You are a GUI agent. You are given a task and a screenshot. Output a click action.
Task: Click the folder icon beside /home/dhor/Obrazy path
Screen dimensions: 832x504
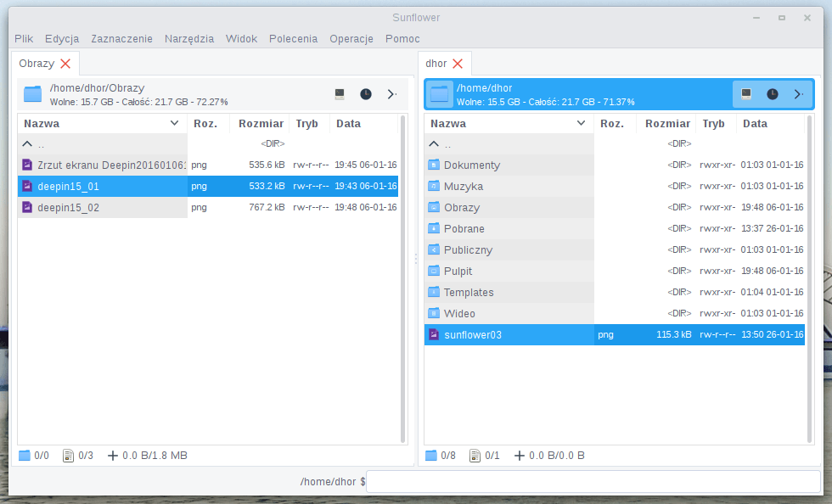32,94
